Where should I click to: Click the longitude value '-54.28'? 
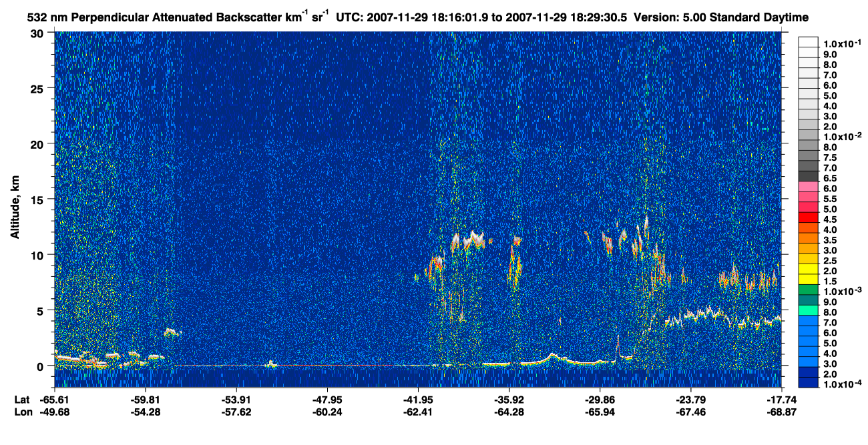145,412
